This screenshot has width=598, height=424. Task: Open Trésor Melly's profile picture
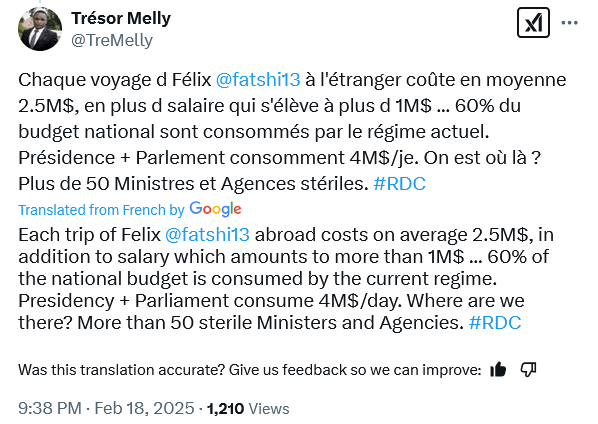[x=40, y=29]
